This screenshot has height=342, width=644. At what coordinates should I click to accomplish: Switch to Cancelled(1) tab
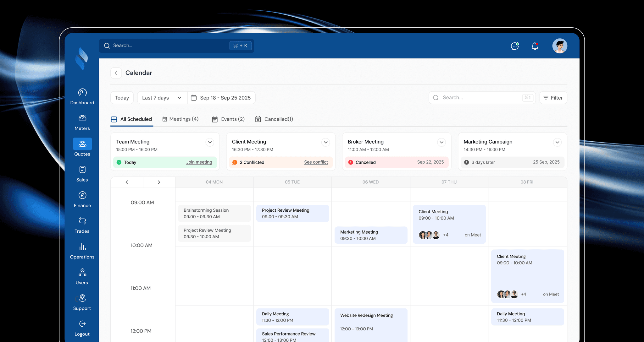[x=274, y=119]
